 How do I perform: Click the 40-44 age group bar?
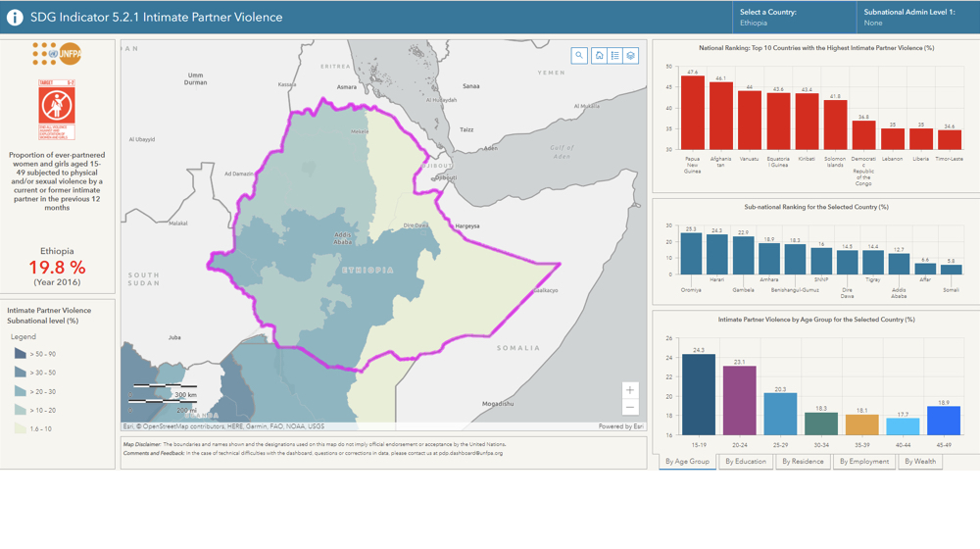click(904, 426)
